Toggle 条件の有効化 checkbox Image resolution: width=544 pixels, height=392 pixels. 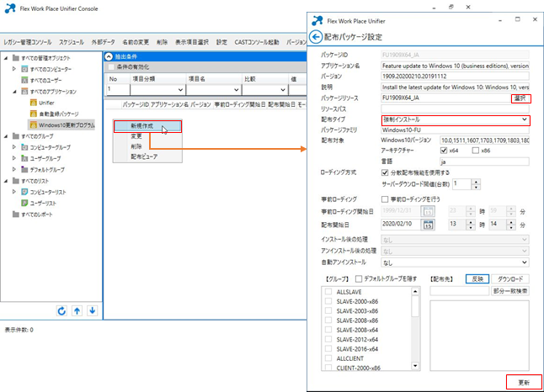[x=111, y=67]
